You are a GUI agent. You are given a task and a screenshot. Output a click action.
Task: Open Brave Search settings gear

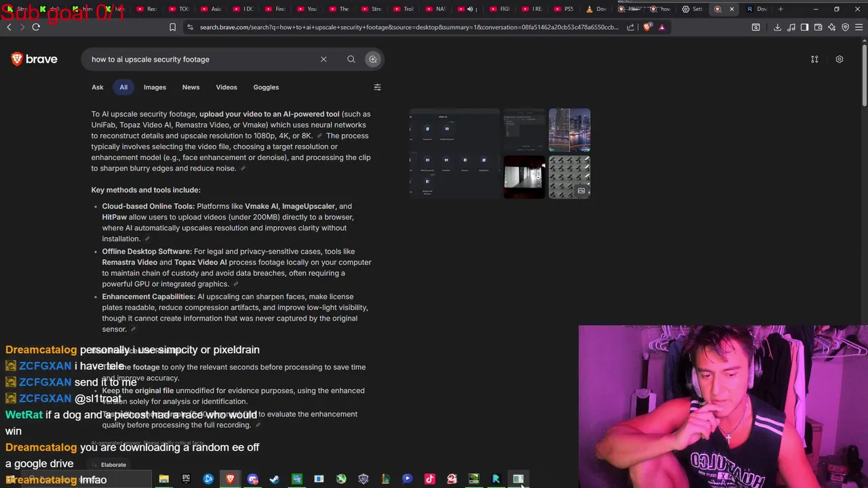tap(840, 59)
